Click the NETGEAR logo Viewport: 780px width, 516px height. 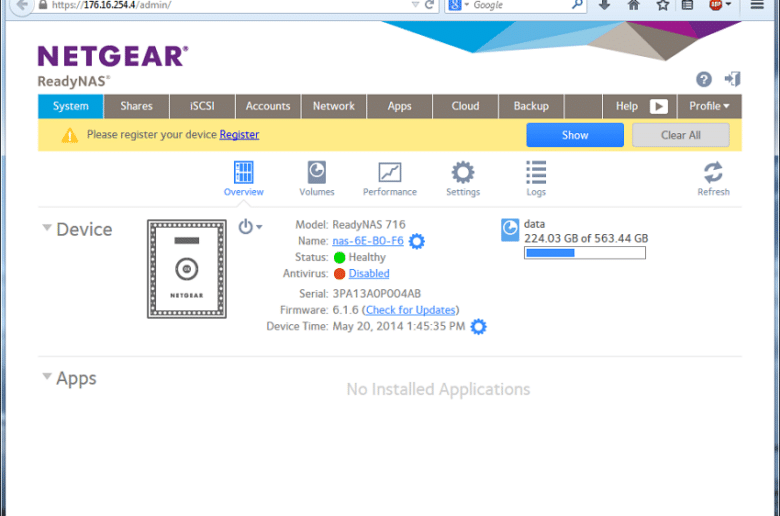click(113, 56)
